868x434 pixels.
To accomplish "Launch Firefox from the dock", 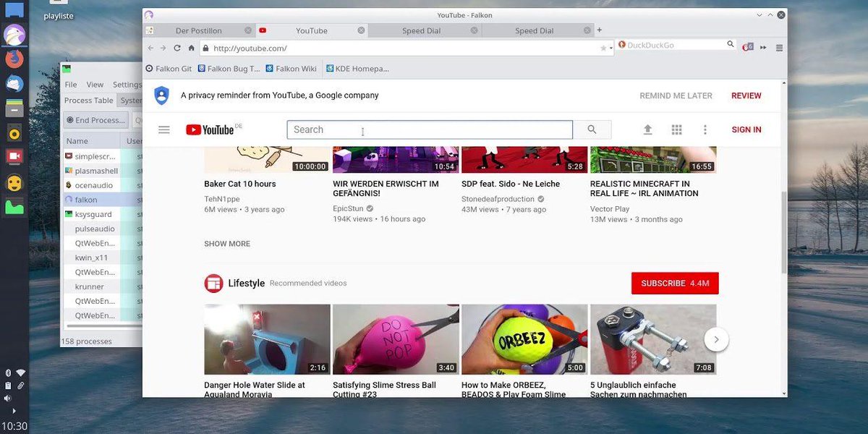I will coord(14,59).
